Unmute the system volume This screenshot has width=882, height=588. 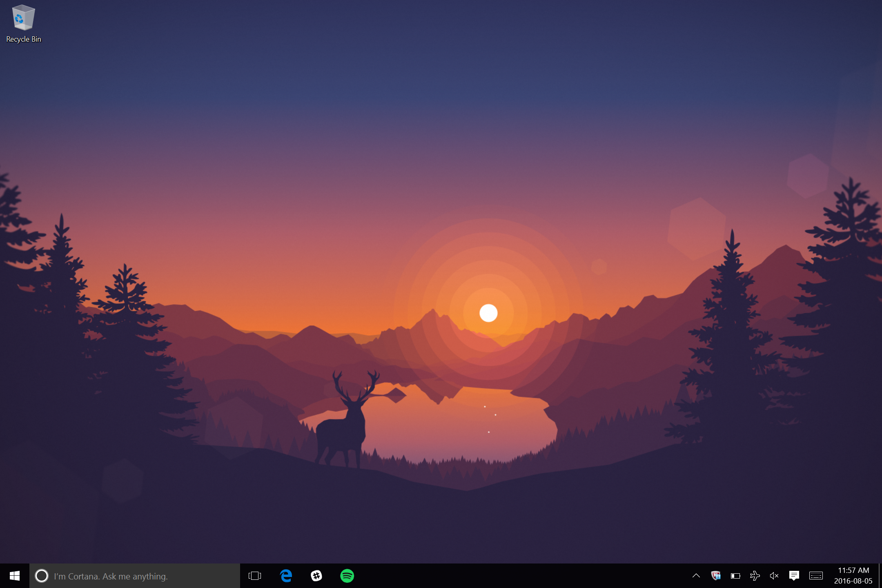point(774,576)
